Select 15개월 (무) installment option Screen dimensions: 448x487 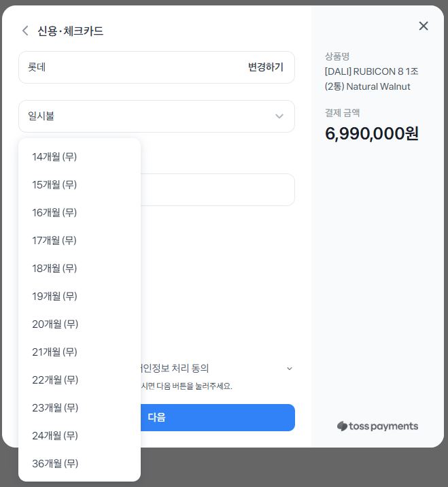(x=55, y=185)
